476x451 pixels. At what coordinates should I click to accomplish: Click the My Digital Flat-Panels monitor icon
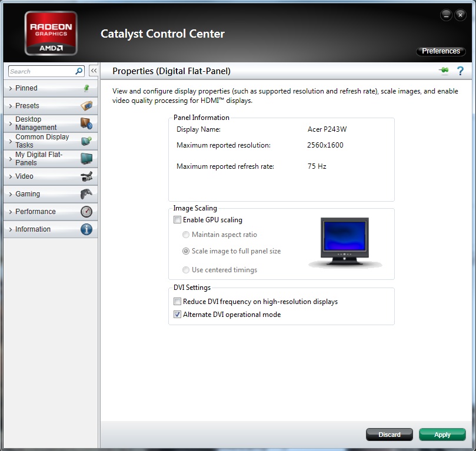86,159
